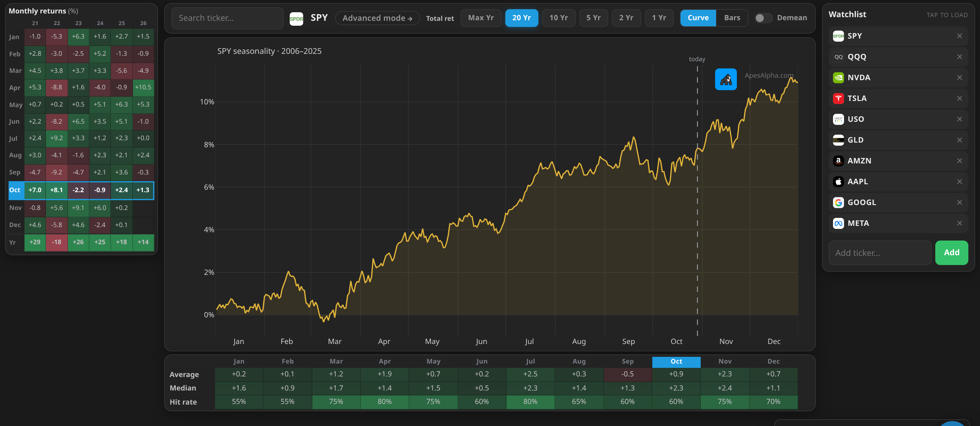The width and height of the screenshot is (980, 426).
Task: Click Nov median +2.4 cell
Action: coord(724,388)
